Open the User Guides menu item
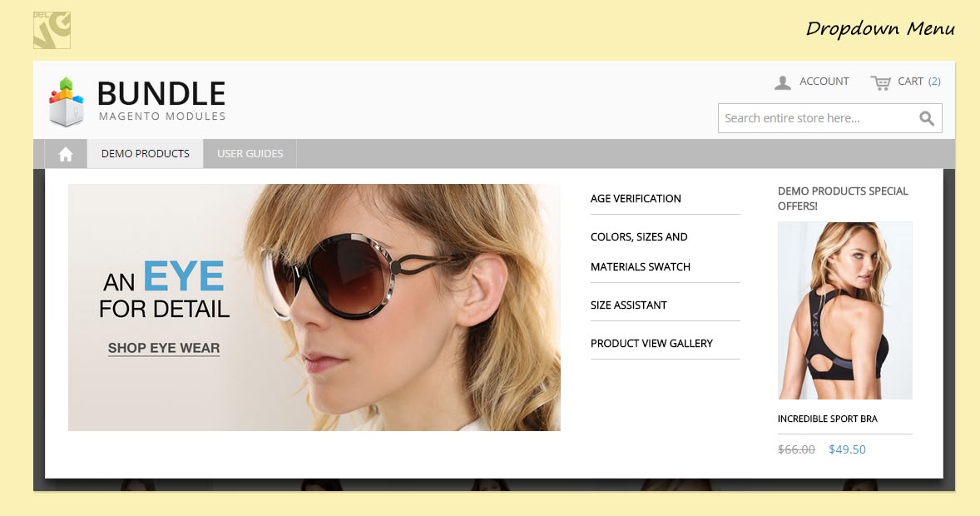 point(250,154)
